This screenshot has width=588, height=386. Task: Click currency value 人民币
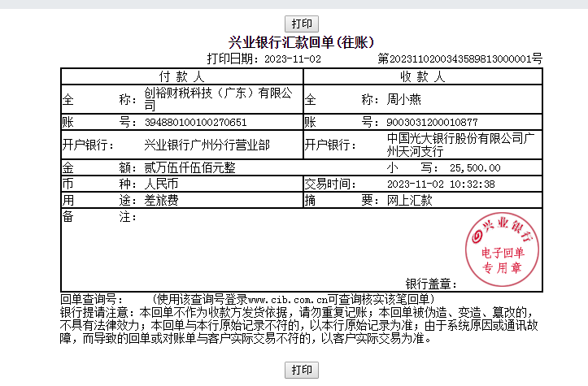[161, 184]
